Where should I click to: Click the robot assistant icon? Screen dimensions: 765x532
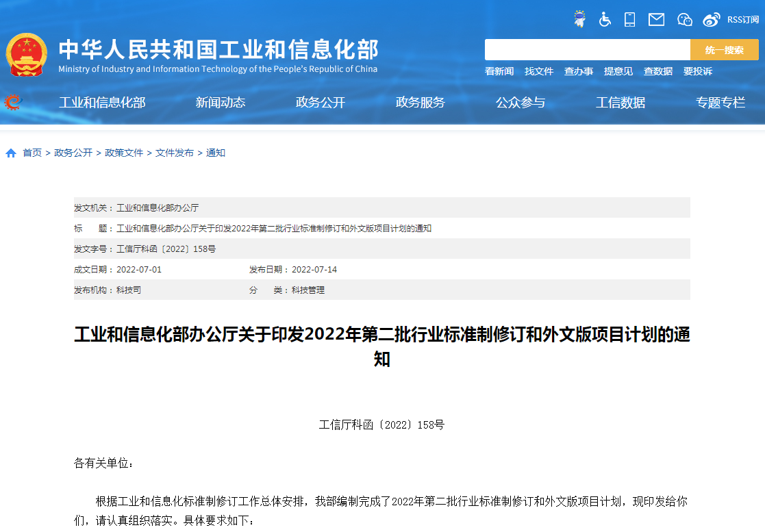click(579, 20)
